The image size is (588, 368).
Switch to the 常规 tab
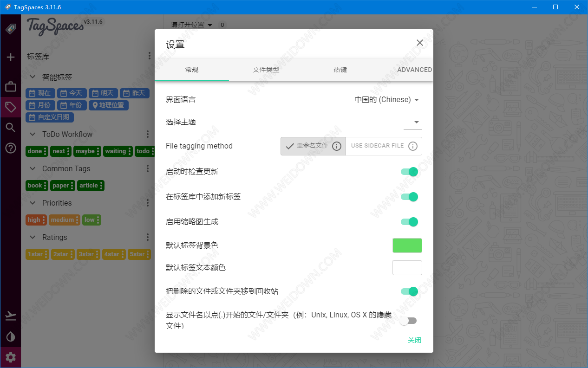(192, 70)
